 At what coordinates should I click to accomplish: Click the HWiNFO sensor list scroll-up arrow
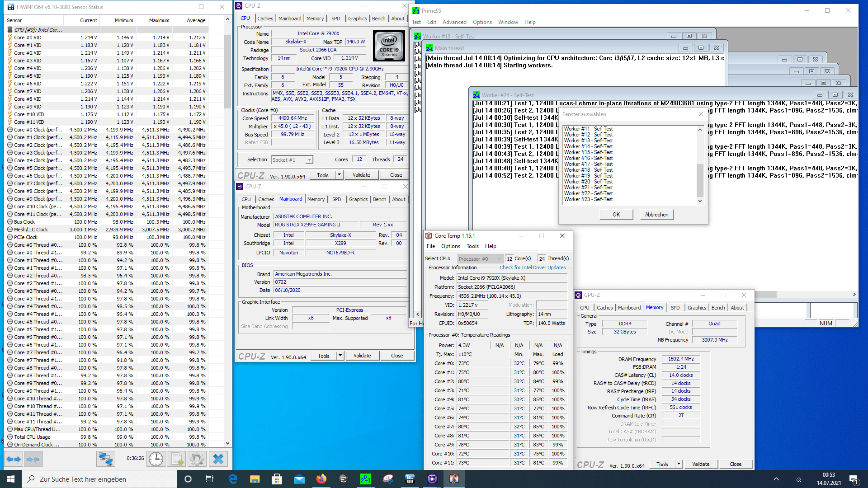click(x=227, y=19)
